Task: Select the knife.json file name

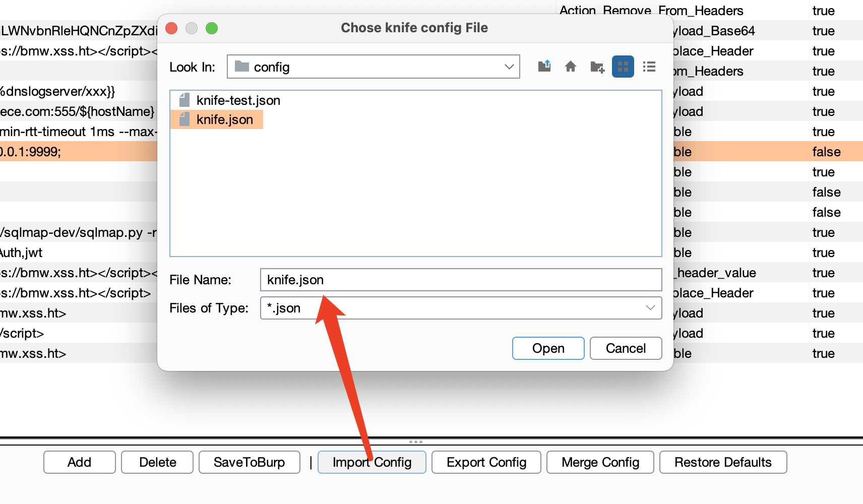Action: click(x=225, y=119)
